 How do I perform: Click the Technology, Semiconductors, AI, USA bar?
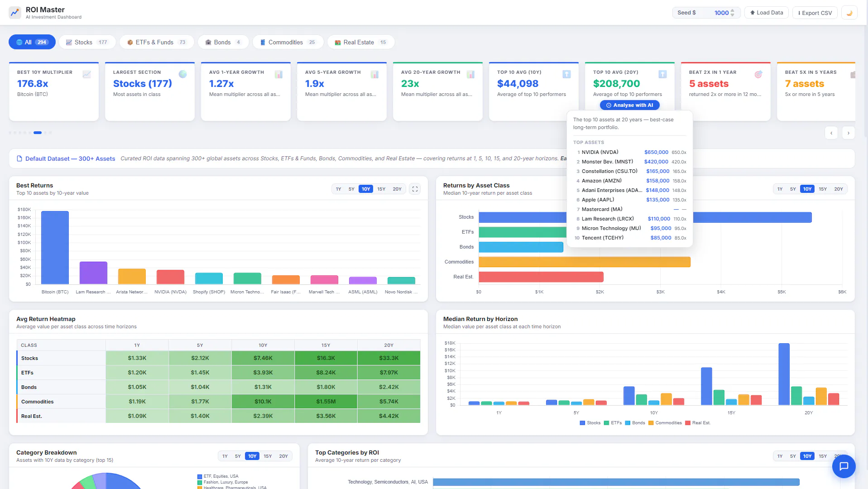[x=616, y=482]
